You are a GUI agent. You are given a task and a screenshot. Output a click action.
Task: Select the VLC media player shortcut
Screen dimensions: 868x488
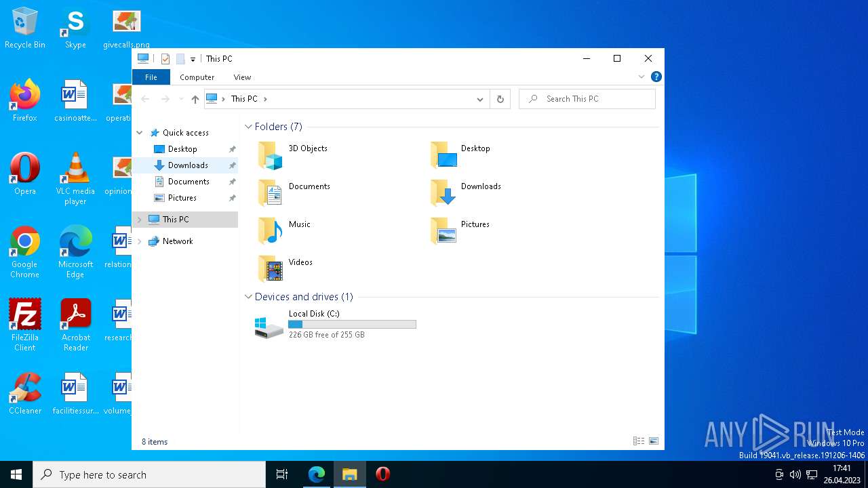click(75, 180)
